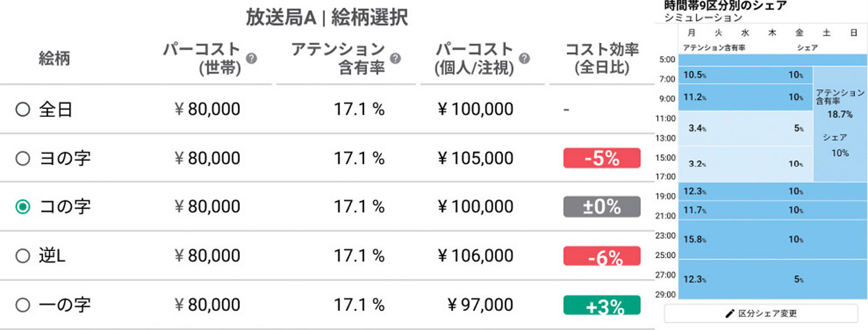Click the red -6% badge for 逆L
Image resolution: width=868 pixels, height=330 pixels.
(x=602, y=256)
